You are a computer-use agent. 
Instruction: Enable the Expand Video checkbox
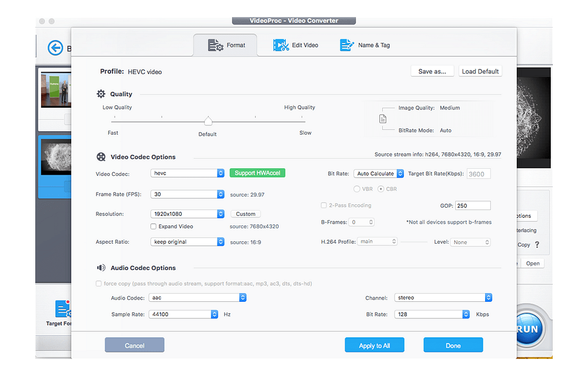[153, 226]
